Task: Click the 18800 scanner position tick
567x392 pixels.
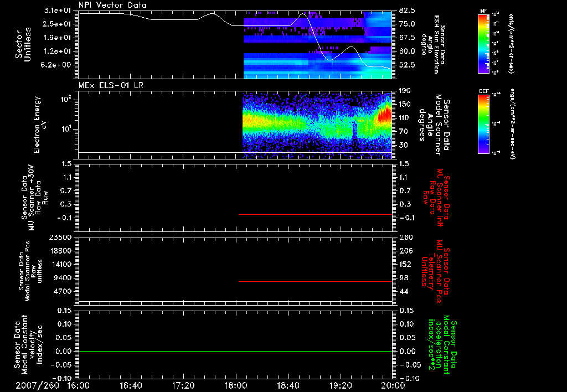Action: click(x=60, y=251)
